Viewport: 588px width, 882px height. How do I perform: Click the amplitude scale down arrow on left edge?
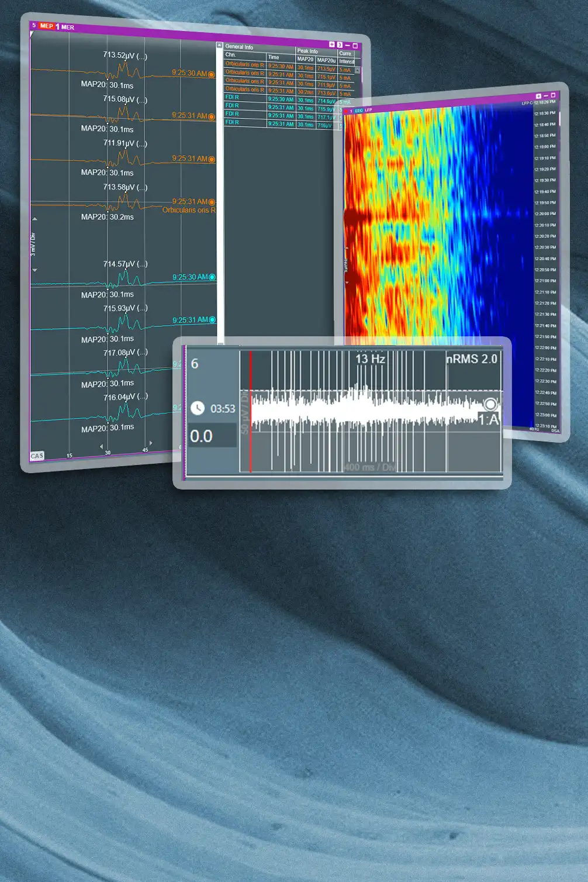click(x=34, y=270)
